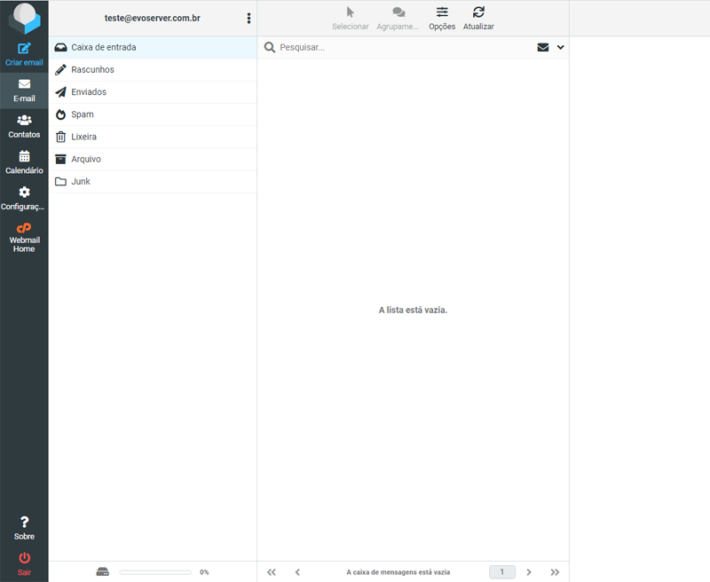Open the Enviados folder
The height and width of the screenshot is (582, 710).
88,92
